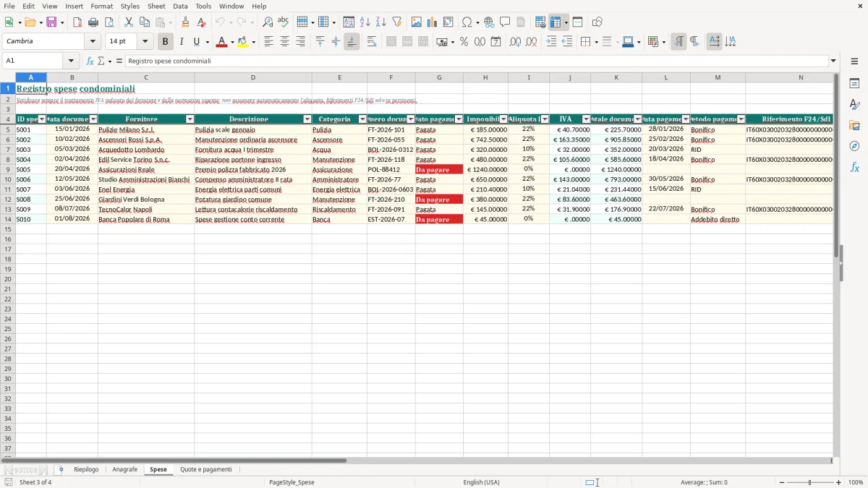
Task: Open Borders dropdown arrow
Action: pos(595,42)
